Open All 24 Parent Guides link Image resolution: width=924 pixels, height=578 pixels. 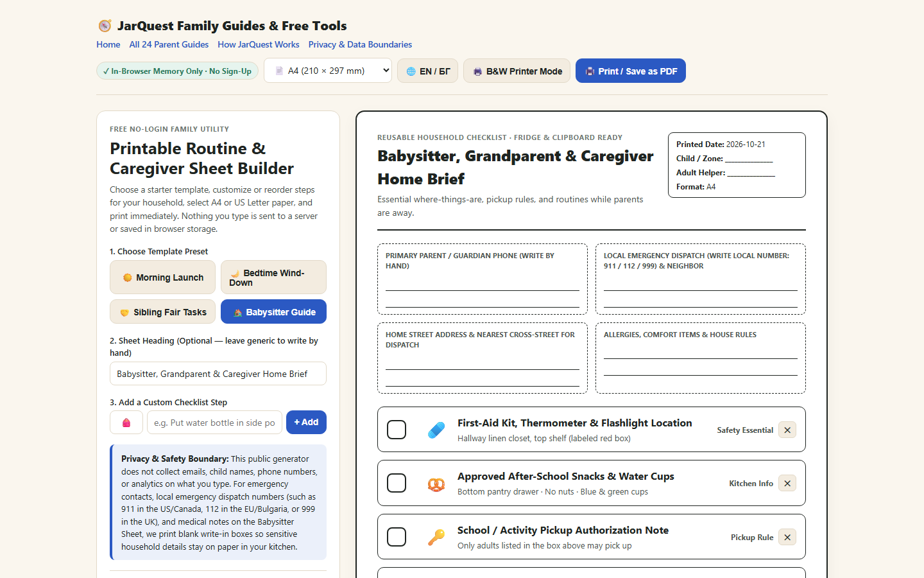169,44
